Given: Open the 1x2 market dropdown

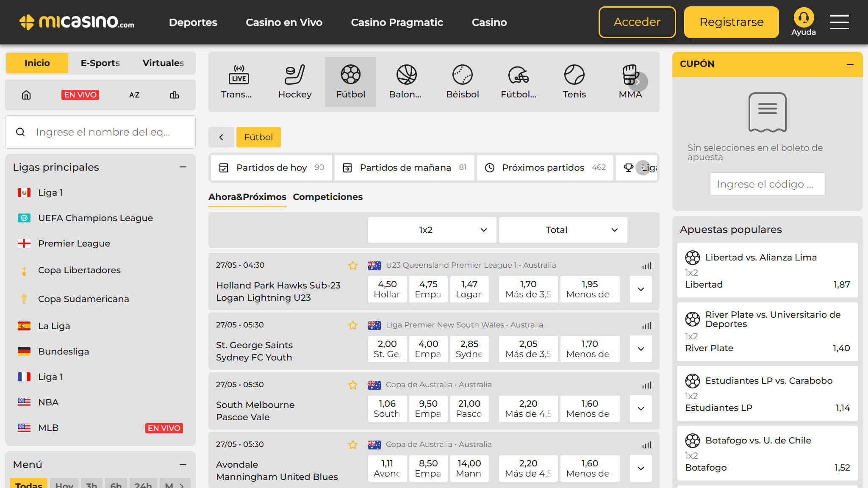Looking at the screenshot, I should coord(432,230).
